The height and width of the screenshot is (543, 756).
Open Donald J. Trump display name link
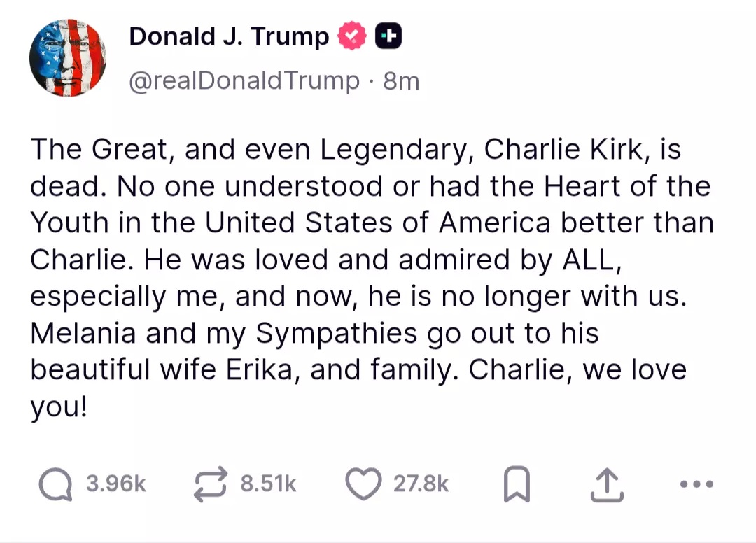pos(229,36)
